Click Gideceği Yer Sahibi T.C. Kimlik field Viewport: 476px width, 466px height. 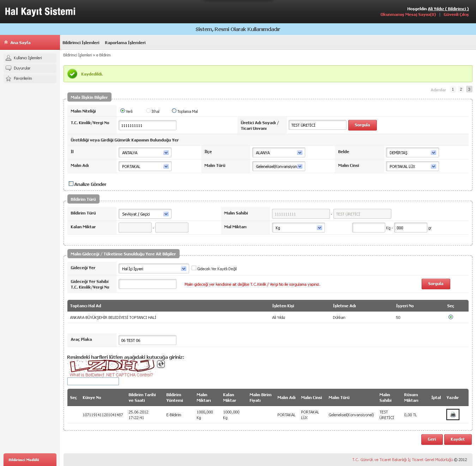pyautogui.click(x=147, y=284)
